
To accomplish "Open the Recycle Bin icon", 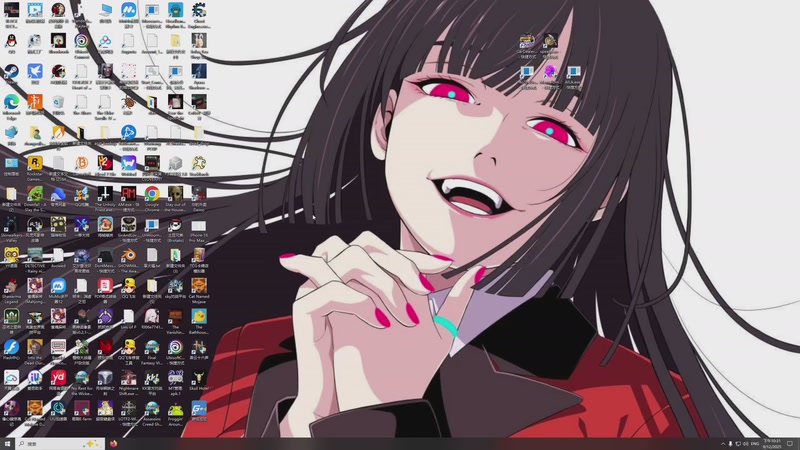I will point(58,103).
